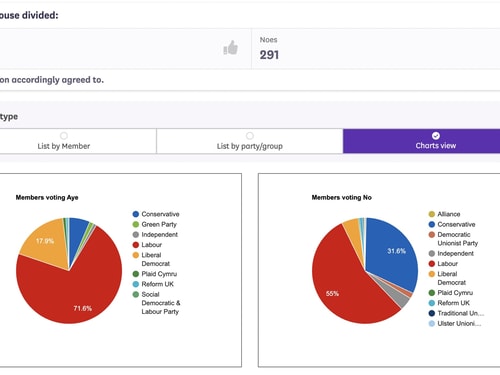Select the List by party/group radio button
Screen dimensions: 500x375
tap(250, 136)
